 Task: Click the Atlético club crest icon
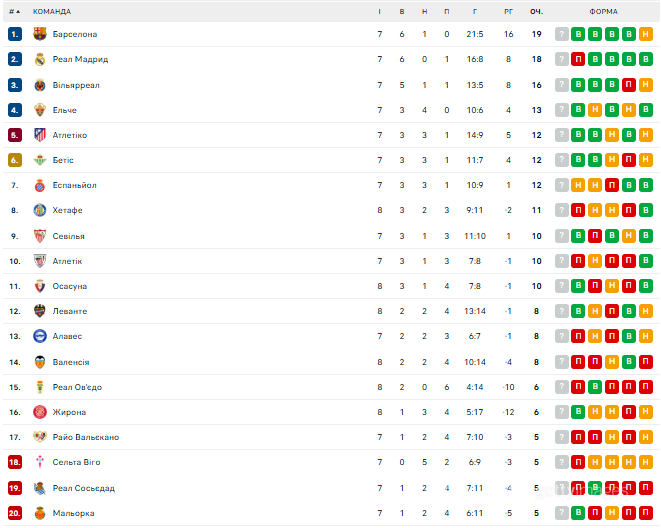tap(40, 135)
